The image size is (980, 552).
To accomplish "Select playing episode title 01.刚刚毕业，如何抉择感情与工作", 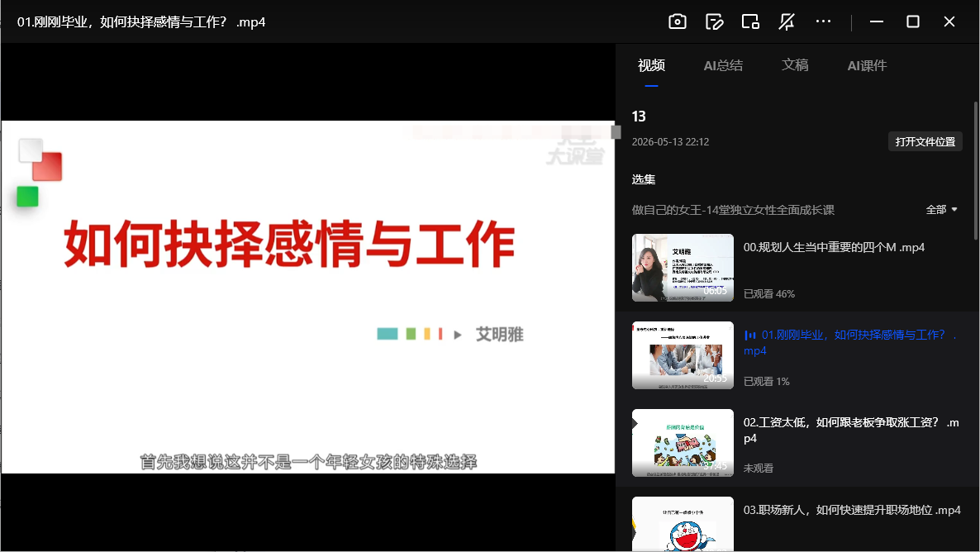I will [850, 343].
